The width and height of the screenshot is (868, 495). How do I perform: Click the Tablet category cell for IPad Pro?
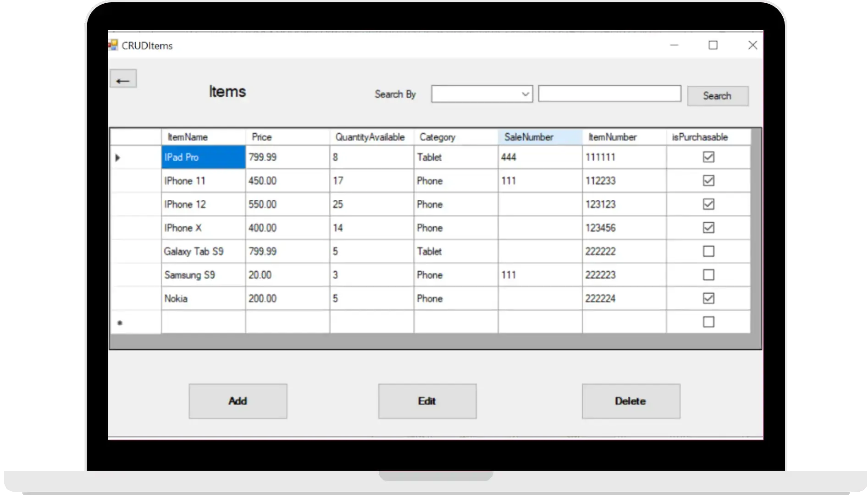coord(456,157)
